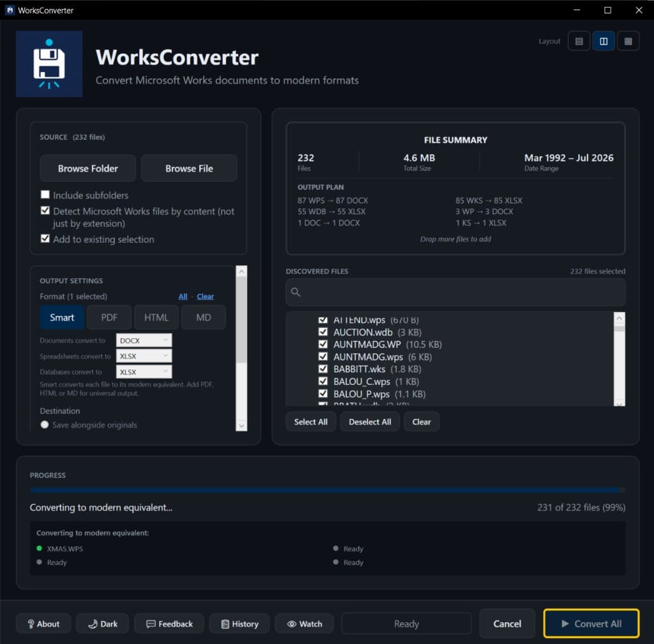The height and width of the screenshot is (644, 654).
Task: Click the WorksConverter title bar app icon
Action: (10, 10)
